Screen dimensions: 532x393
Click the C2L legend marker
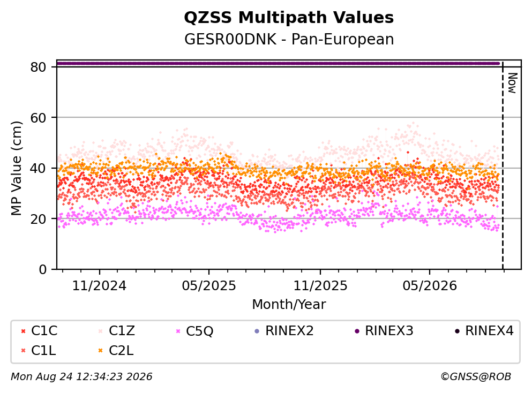100,351
